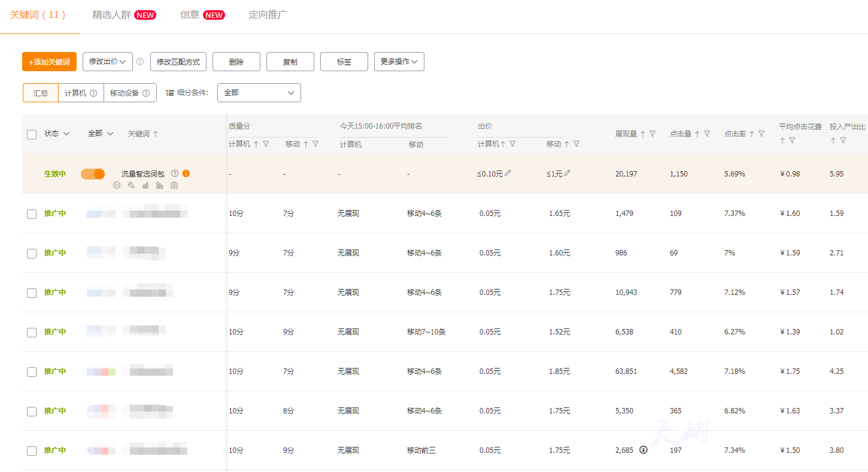Switch to 创意 tab
This screenshot has width=868, height=472.
coord(202,15)
